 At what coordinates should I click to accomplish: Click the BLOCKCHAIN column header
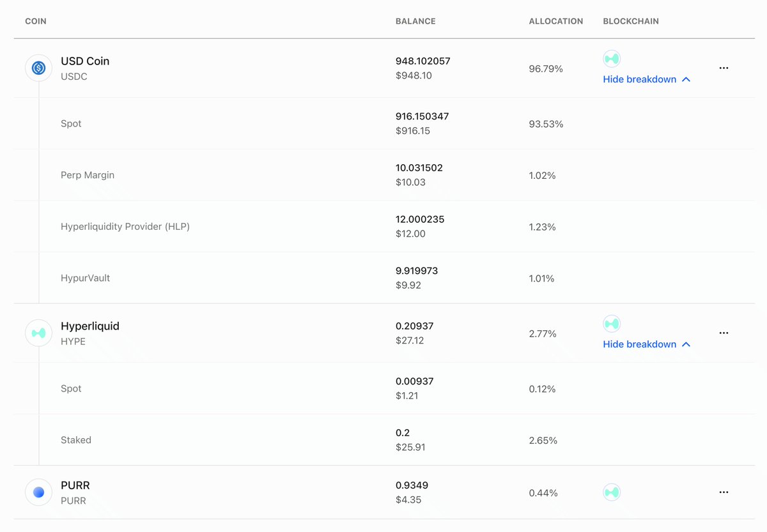[x=631, y=21]
